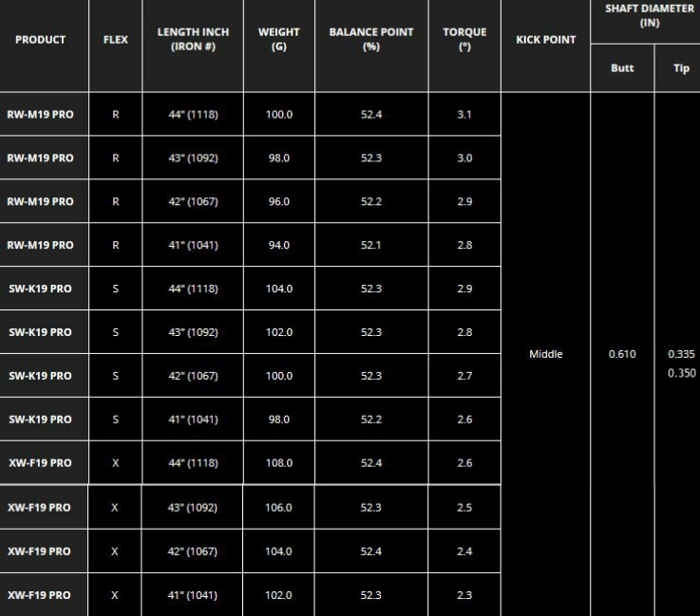Click balance point 52.4 in XW-F19 PRO 42" row
This screenshot has width=700, height=616.
371,551
